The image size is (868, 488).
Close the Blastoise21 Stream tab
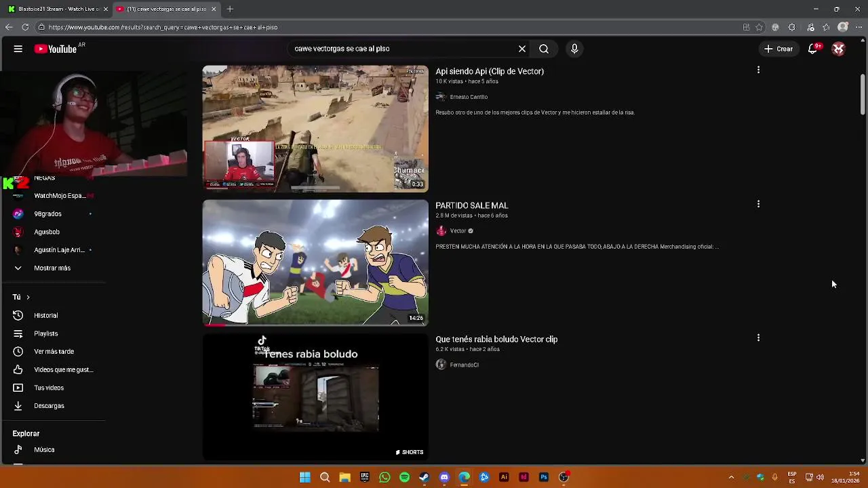(105, 9)
